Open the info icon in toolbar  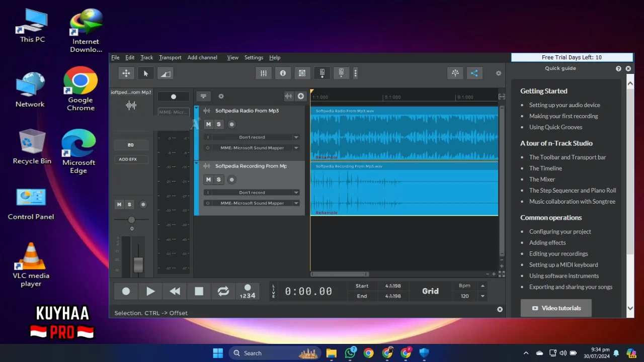pyautogui.click(x=283, y=73)
